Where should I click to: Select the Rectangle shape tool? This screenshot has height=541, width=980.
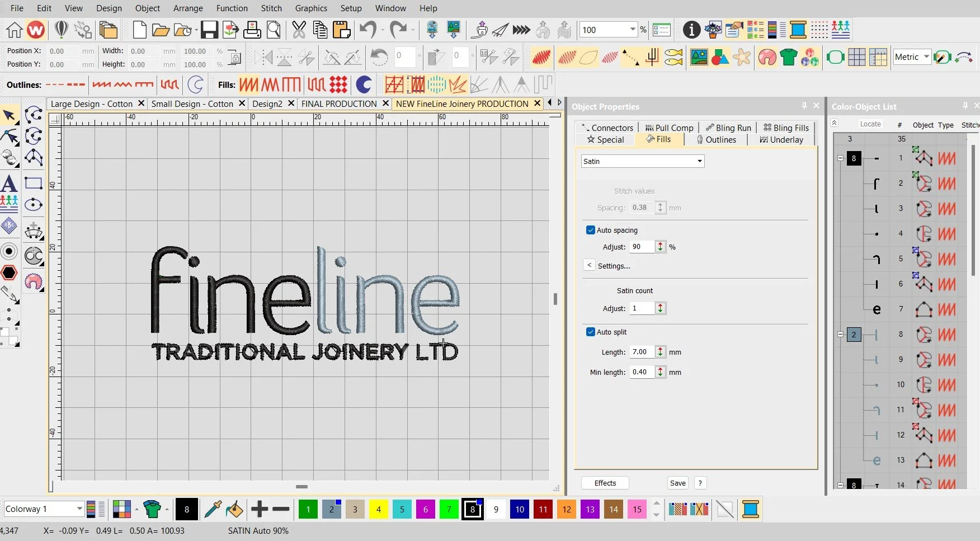34,183
